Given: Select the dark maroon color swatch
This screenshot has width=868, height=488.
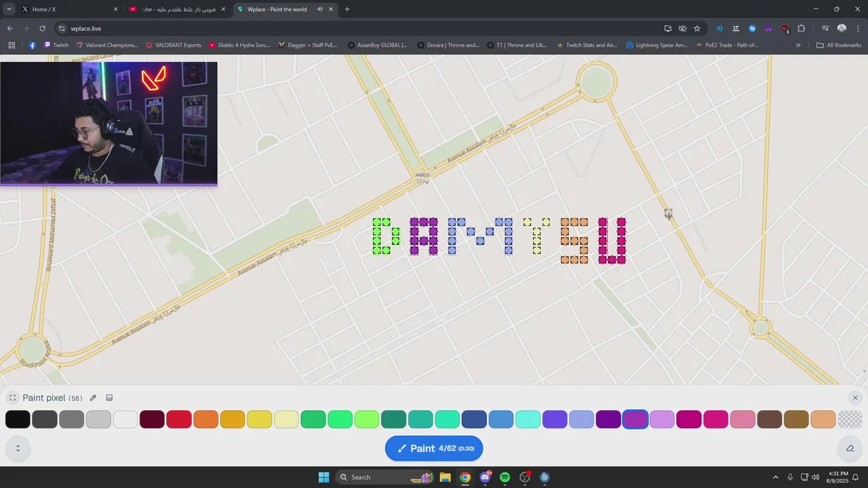Looking at the screenshot, I should (x=153, y=420).
